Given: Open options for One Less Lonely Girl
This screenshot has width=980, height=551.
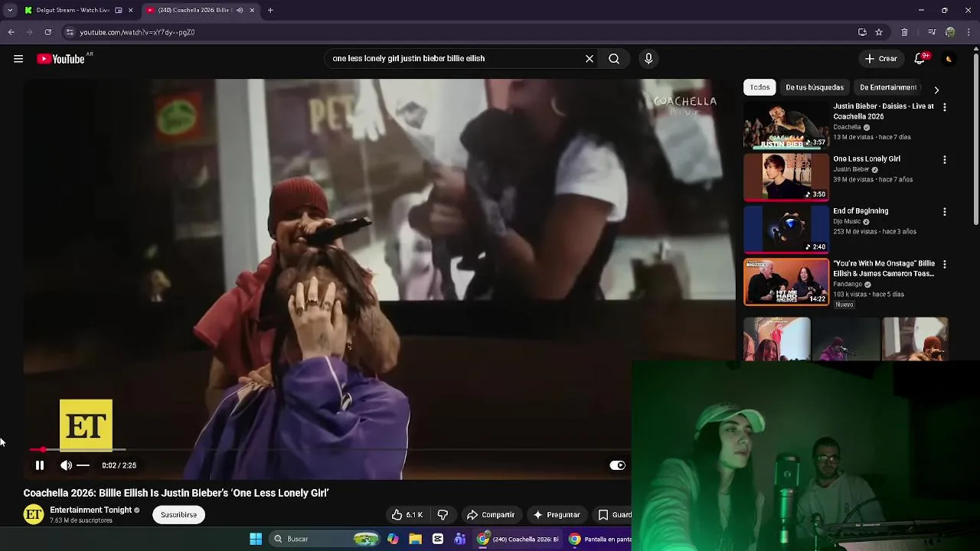Looking at the screenshot, I should click(x=944, y=160).
